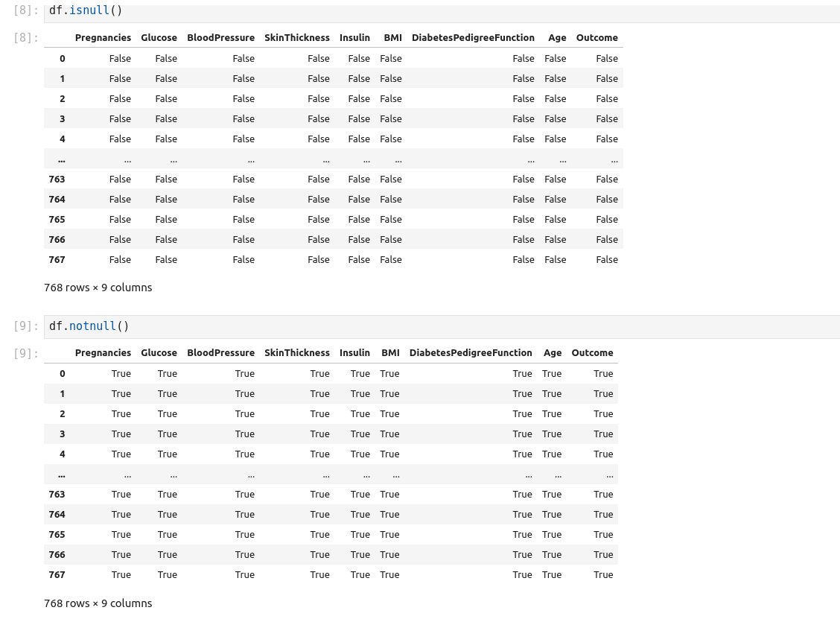Click the [8] output prompt of isnull table
This screenshot has width=840, height=619.
click(x=26, y=38)
